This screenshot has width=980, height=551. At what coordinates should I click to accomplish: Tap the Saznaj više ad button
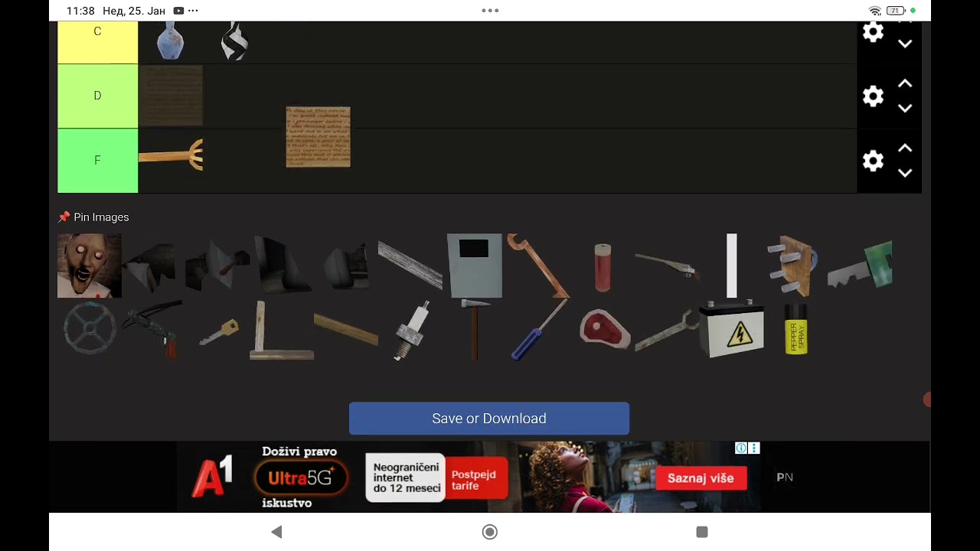[x=701, y=478]
